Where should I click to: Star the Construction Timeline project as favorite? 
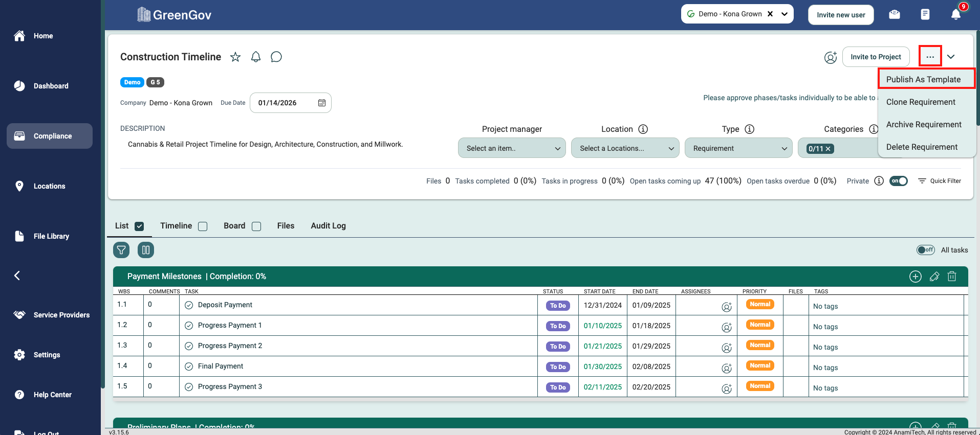[x=235, y=57]
